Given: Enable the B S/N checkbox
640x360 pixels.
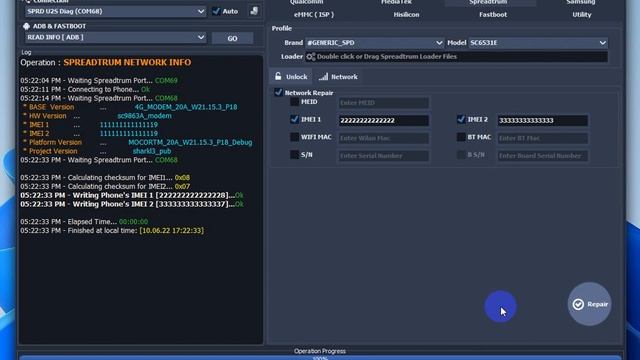Looking at the screenshot, I should click(461, 155).
